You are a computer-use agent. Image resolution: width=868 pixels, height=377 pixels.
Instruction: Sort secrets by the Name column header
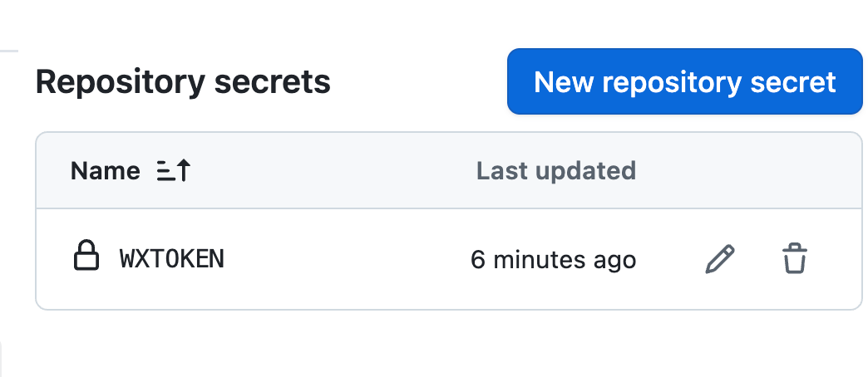click(x=106, y=171)
